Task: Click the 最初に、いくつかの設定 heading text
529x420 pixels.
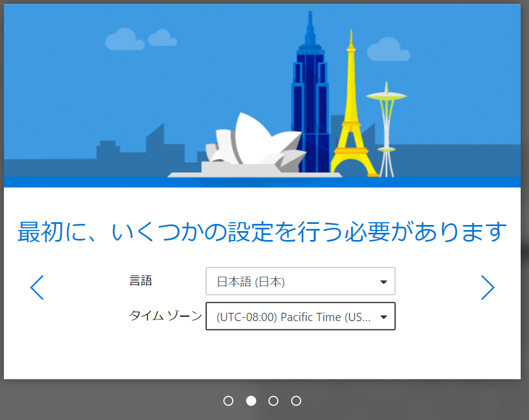Action: click(x=262, y=232)
